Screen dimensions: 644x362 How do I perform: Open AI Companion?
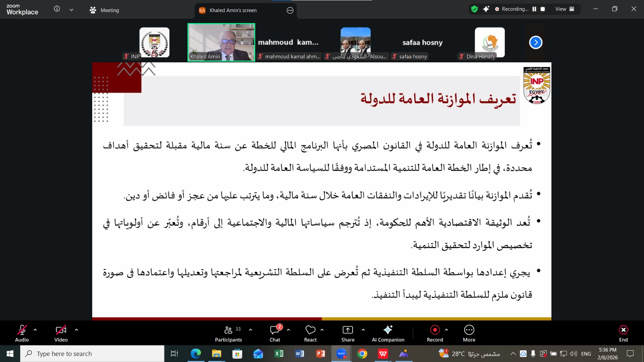point(388,333)
